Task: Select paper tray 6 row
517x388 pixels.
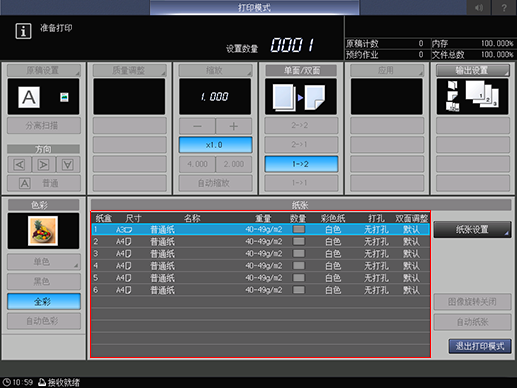Action: (x=260, y=290)
